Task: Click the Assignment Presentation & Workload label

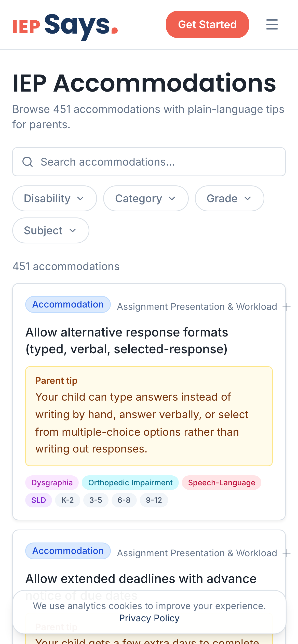Action: 197,306
